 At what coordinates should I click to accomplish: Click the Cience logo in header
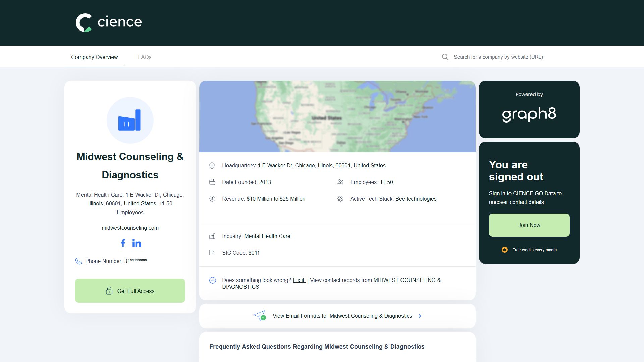[109, 22]
